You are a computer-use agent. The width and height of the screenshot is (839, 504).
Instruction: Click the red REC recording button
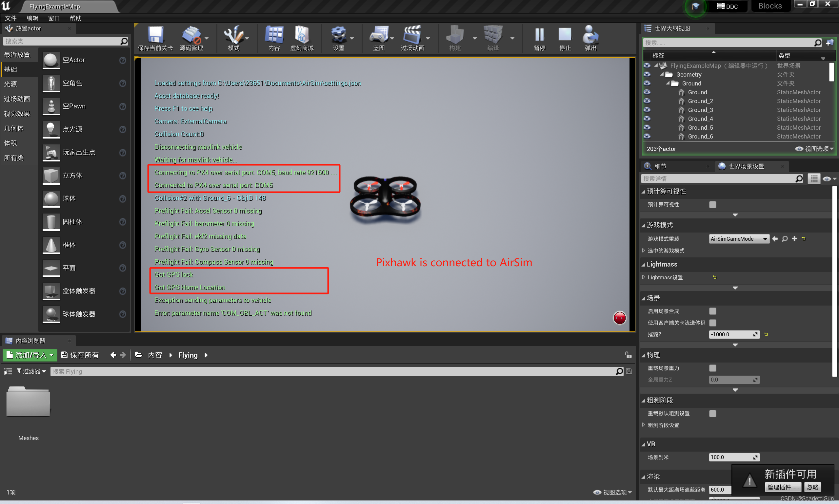click(619, 318)
